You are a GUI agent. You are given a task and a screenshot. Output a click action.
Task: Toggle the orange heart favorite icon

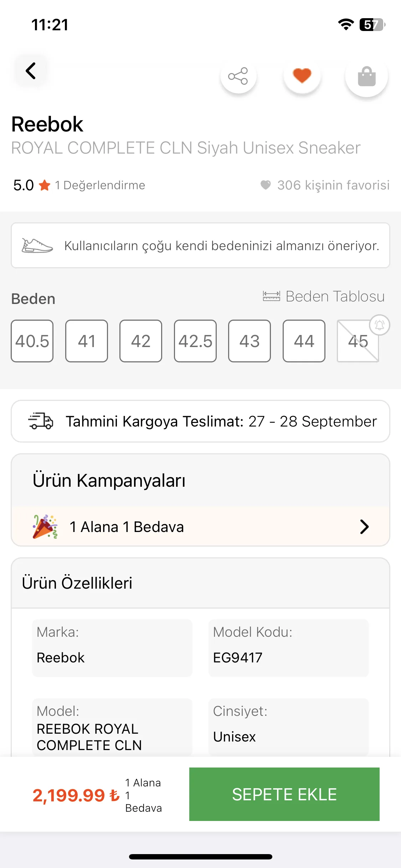pos(302,76)
